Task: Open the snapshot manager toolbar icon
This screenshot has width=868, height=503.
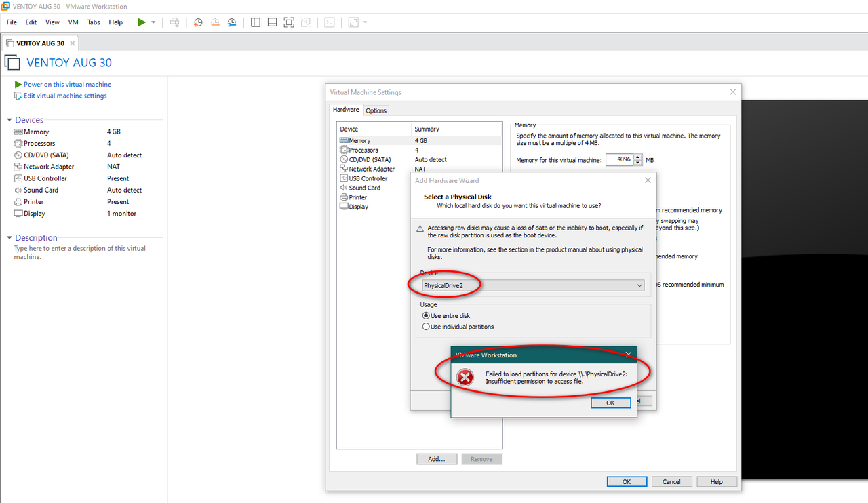Action: click(x=232, y=22)
